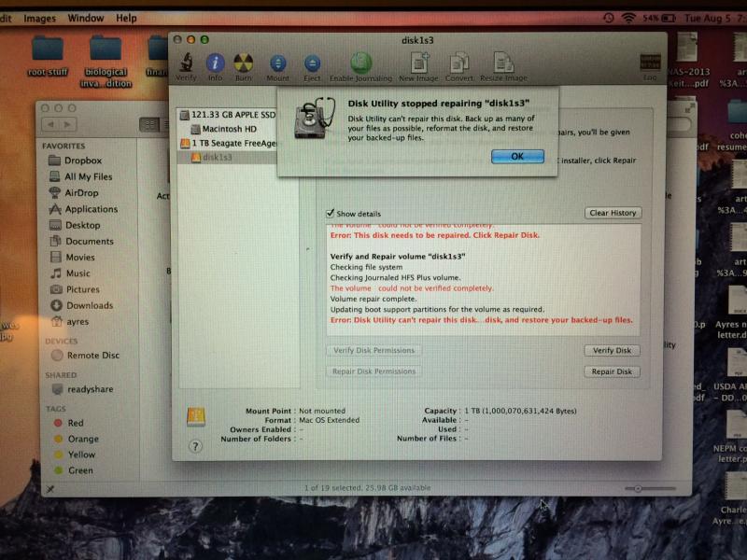Open Documents in Finder sidebar
Viewport: 747px width, 560px height.
81,242
